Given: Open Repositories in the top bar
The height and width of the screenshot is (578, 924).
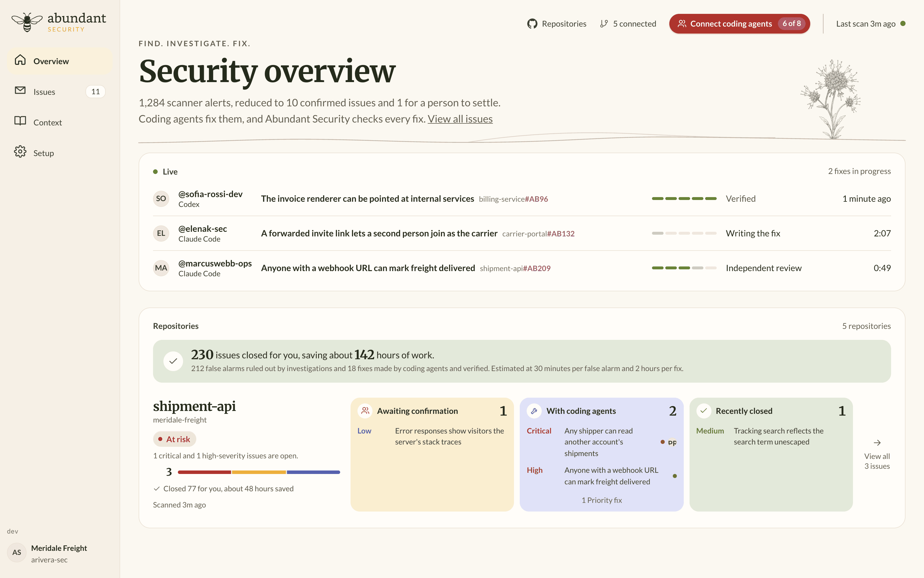Looking at the screenshot, I should point(557,24).
